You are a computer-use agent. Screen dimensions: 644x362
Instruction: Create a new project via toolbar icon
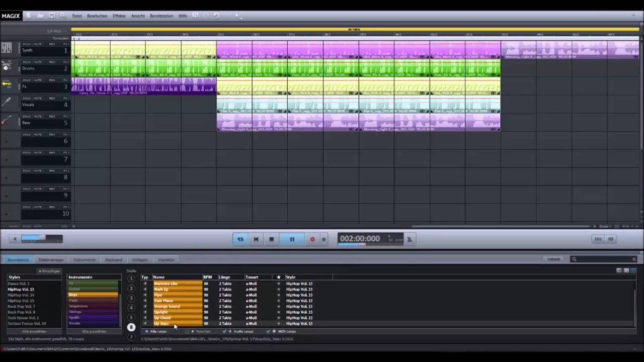pyautogui.click(x=29, y=16)
